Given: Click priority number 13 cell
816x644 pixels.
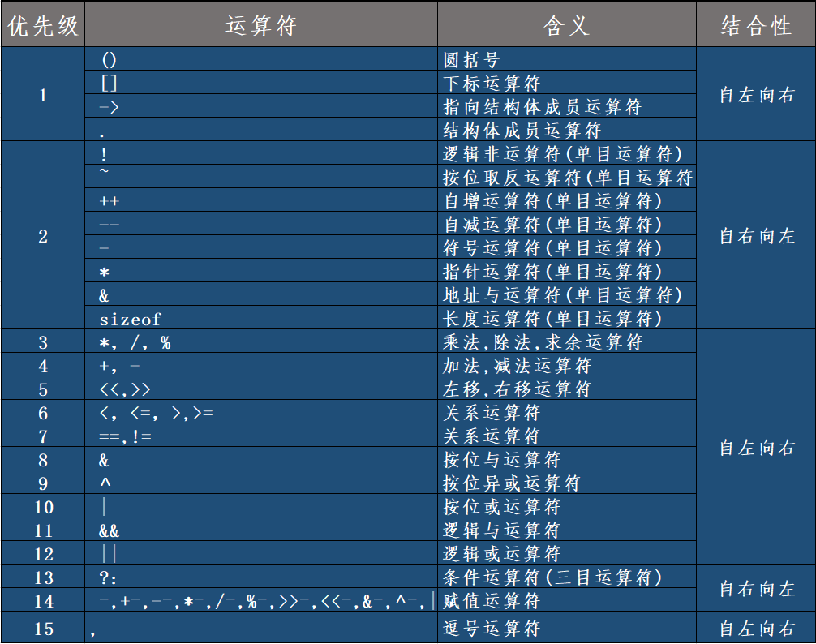Looking at the screenshot, I should point(43,577).
